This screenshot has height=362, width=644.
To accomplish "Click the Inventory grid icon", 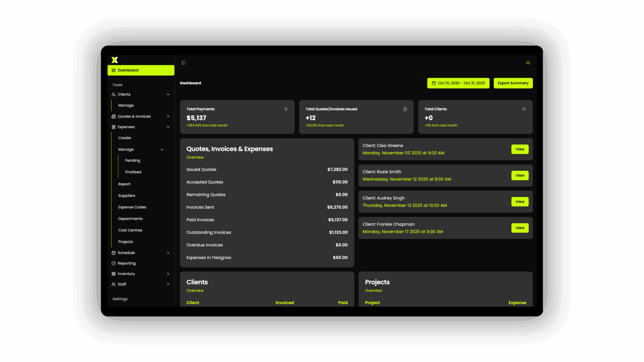I will coord(114,274).
